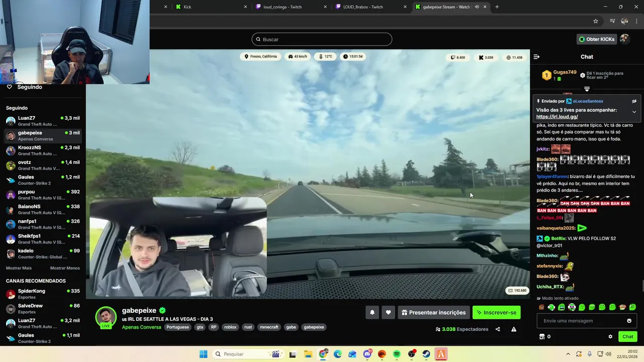Image resolution: width=644 pixels, height=362 pixels.
Task: Expand the pinned message chevron
Action: click(x=634, y=112)
